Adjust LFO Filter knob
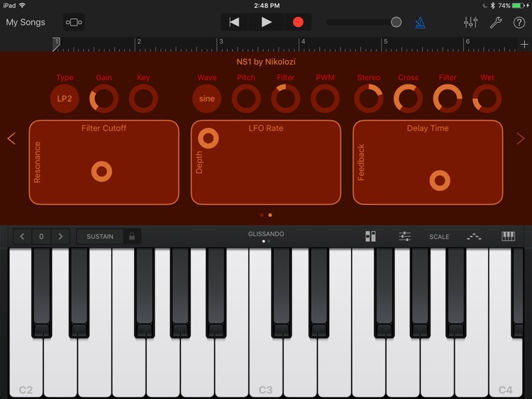The width and height of the screenshot is (532, 399). tap(285, 99)
